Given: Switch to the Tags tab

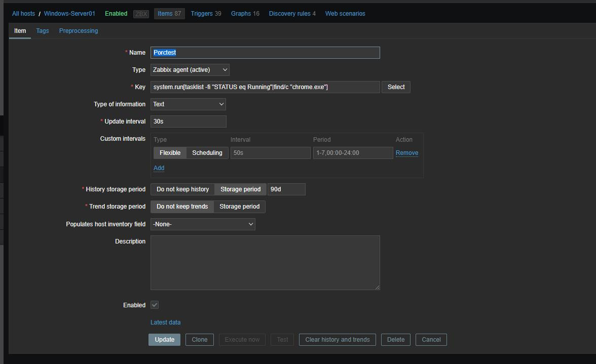Looking at the screenshot, I should (x=43, y=31).
